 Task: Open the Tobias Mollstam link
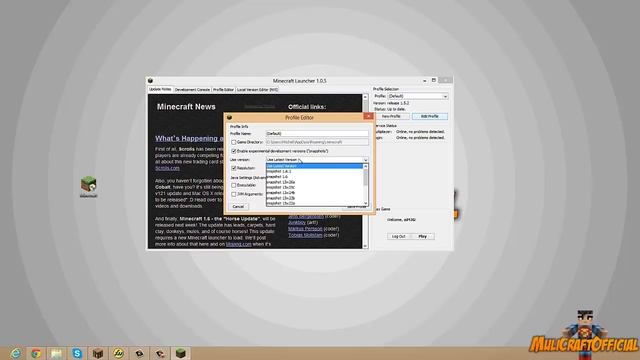coord(305,235)
